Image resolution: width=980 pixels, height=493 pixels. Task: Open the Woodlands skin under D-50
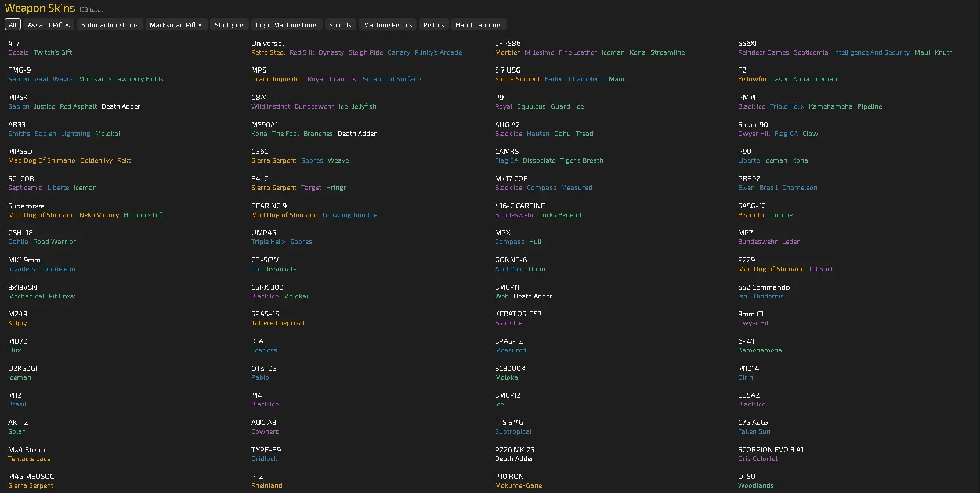pyautogui.click(x=755, y=485)
